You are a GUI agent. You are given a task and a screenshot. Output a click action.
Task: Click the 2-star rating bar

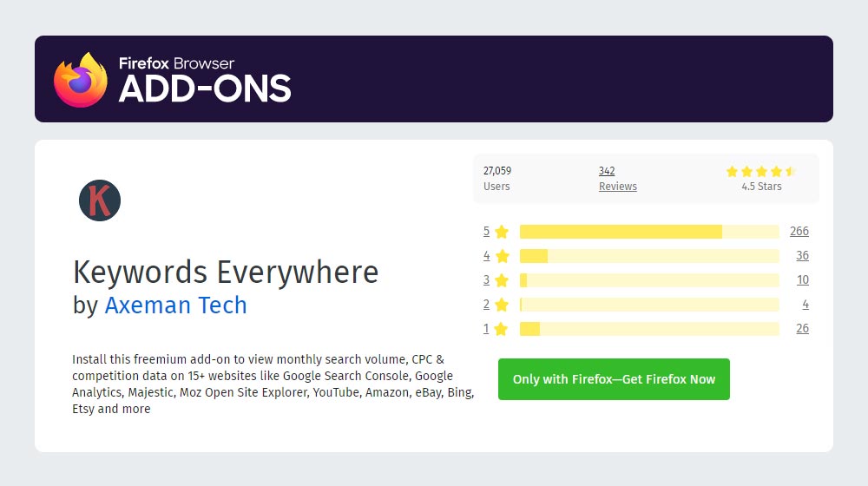pyautogui.click(x=649, y=305)
